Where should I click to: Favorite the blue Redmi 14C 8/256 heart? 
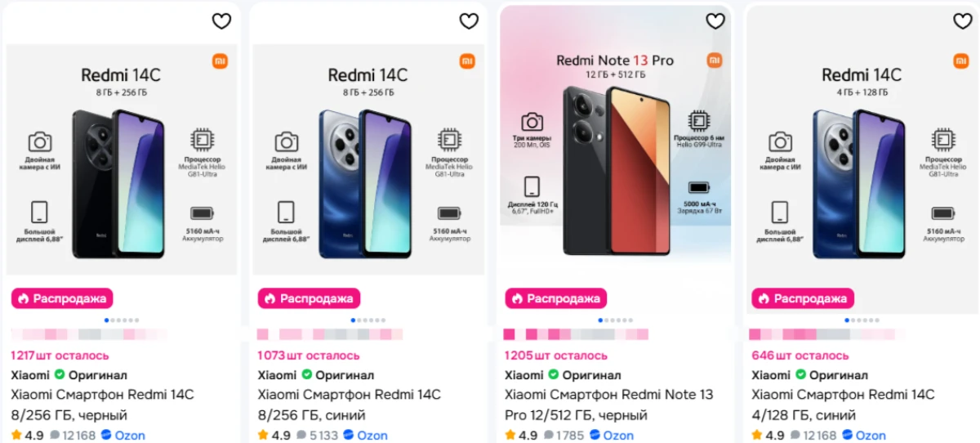pos(468,21)
